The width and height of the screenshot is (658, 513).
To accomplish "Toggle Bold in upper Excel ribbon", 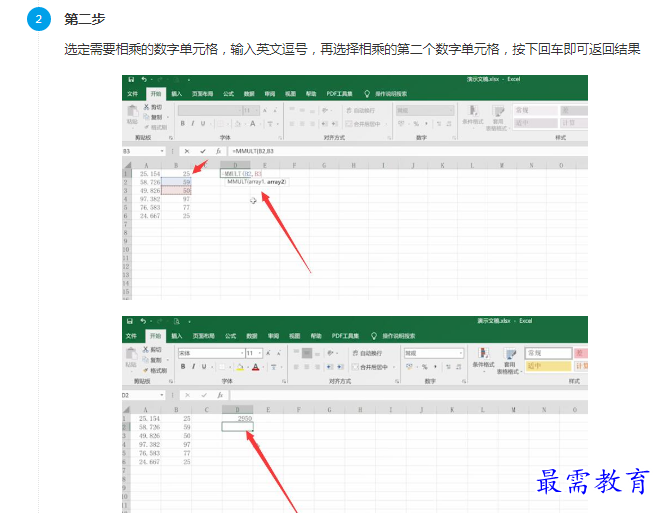I will click(x=183, y=123).
